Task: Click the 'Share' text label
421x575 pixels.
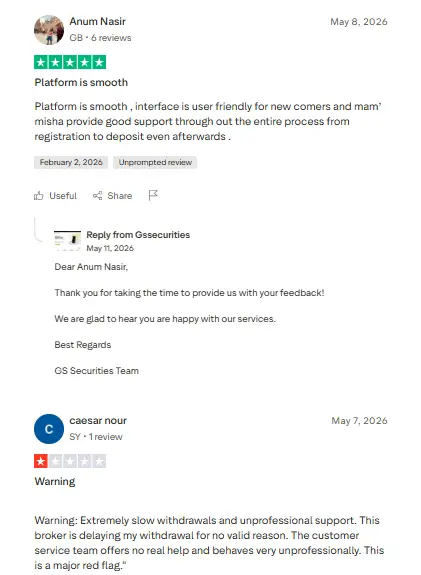Action: pos(120,196)
